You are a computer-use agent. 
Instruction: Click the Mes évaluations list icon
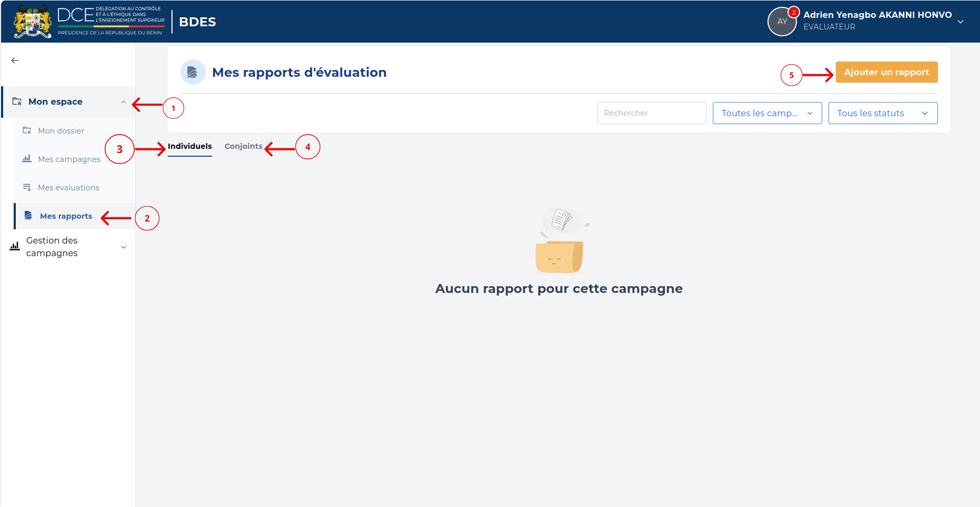click(x=27, y=187)
